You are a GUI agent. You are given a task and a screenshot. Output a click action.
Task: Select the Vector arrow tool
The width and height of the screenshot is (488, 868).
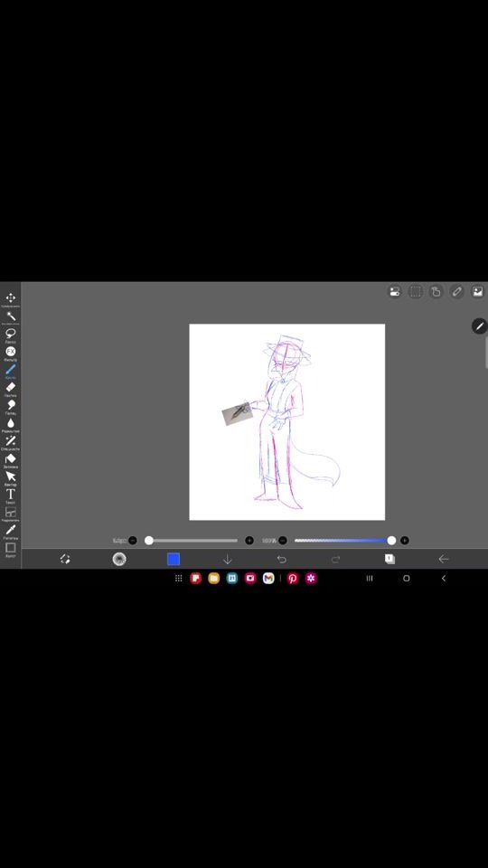click(11, 476)
